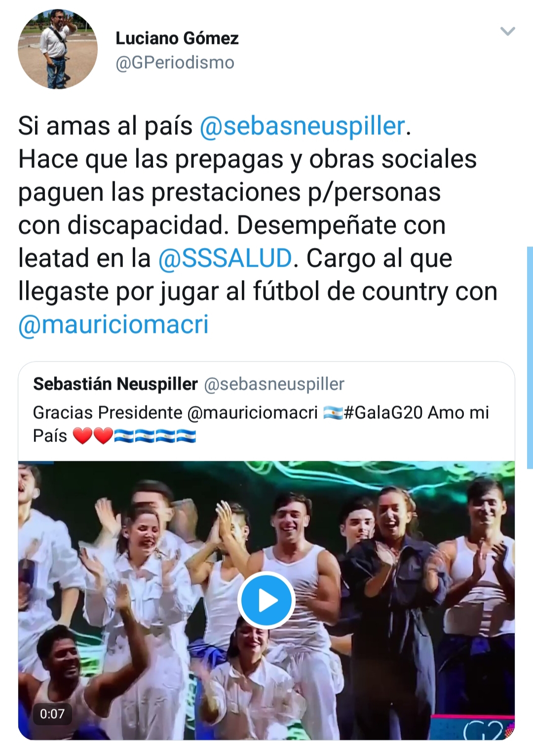Click the quoted text "Gracias Presidente"
This screenshot has height=756, width=533.
click(x=108, y=412)
